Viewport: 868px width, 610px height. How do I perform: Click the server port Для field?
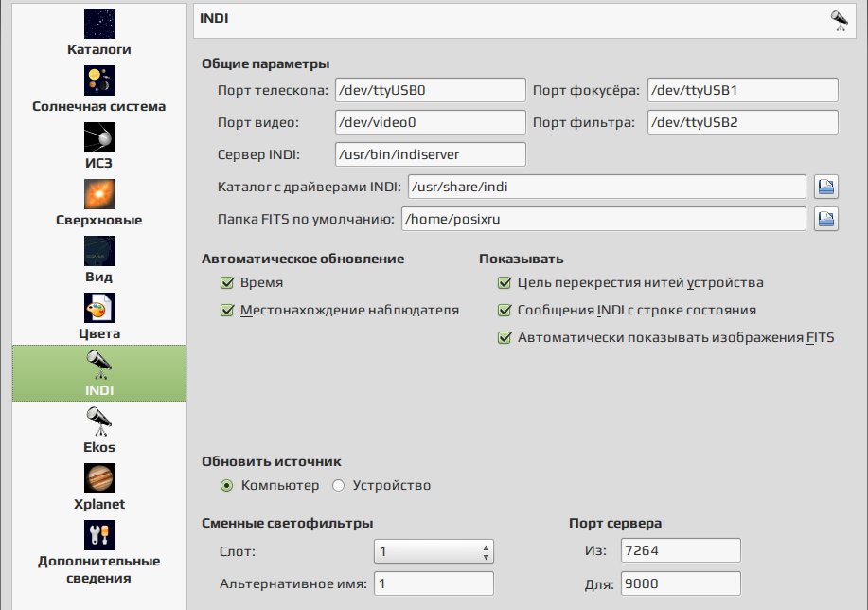point(681,583)
